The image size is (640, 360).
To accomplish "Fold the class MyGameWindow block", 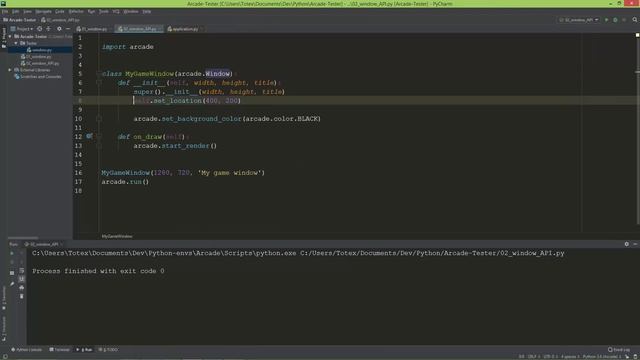I will pos(99,74).
